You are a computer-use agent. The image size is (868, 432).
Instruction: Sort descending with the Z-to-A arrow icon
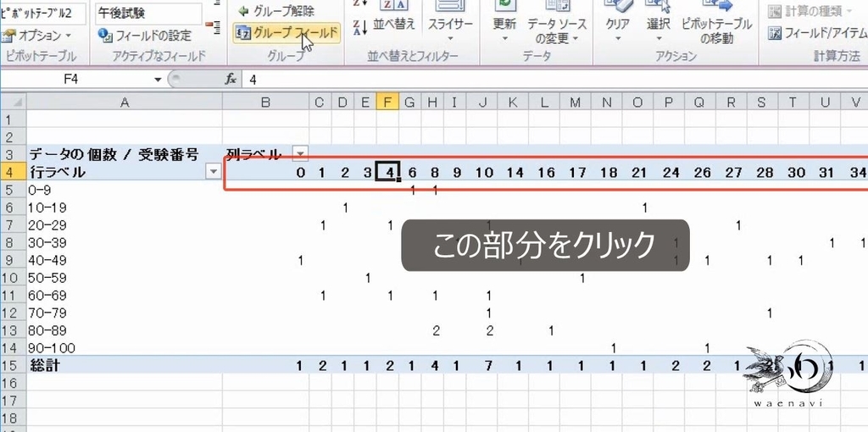(x=359, y=27)
